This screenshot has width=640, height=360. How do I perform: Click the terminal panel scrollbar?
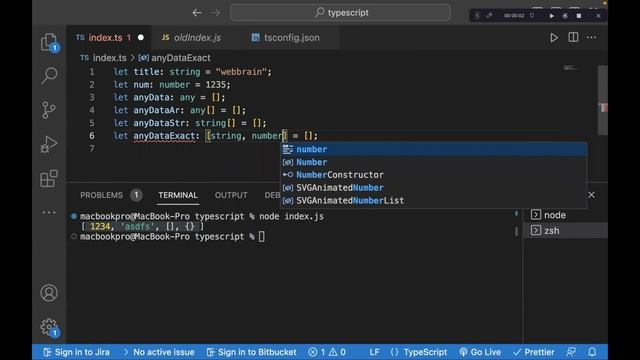click(x=516, y=231)
